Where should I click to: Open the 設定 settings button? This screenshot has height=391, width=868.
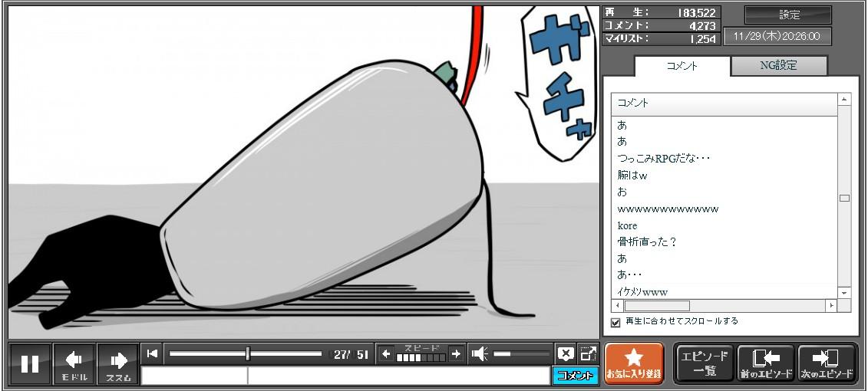pos(788,15)
